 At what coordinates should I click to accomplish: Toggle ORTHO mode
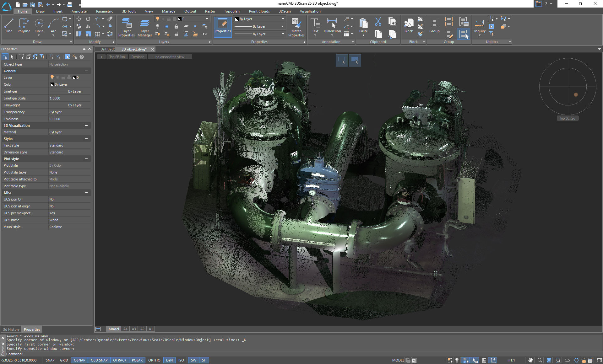(154, 360)
